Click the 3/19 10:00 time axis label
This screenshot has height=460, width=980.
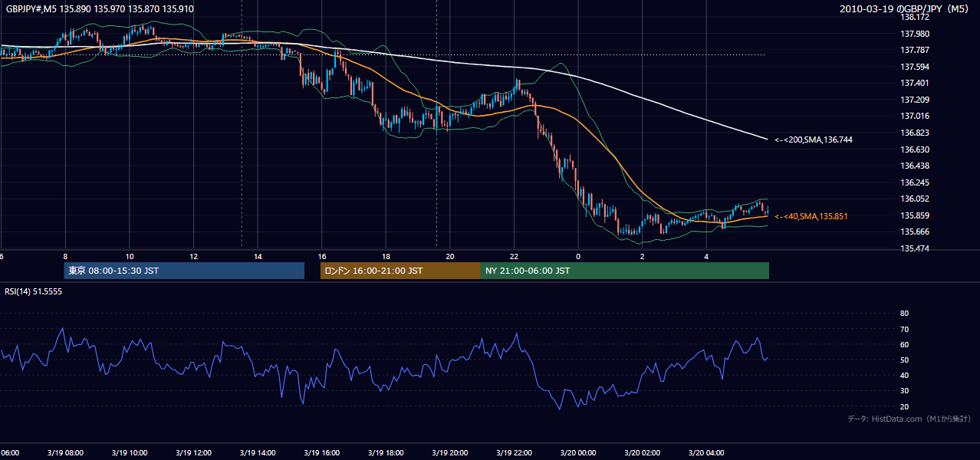tap(129, 453)
